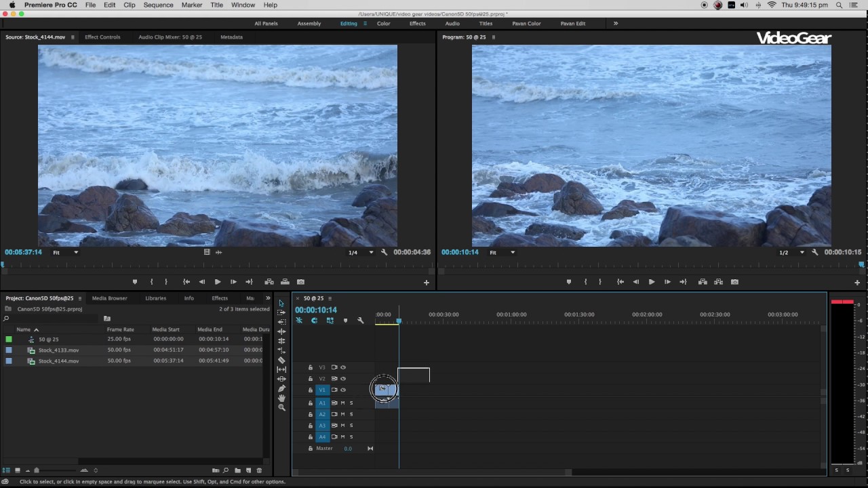Open Program playback resolution 1/2 dropdown
The image size is (868, 488).
point(791,252)
